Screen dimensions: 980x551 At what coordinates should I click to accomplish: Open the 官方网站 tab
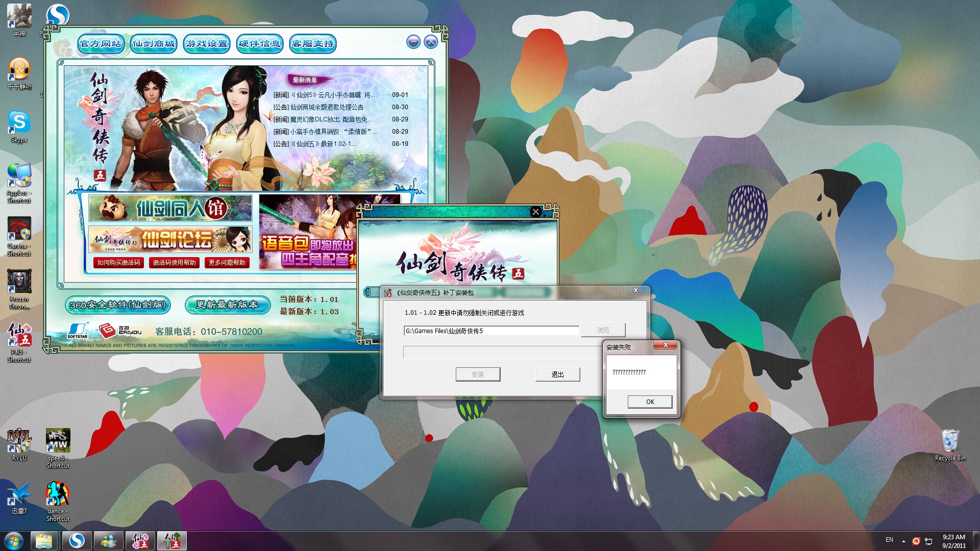pos(101,44)
